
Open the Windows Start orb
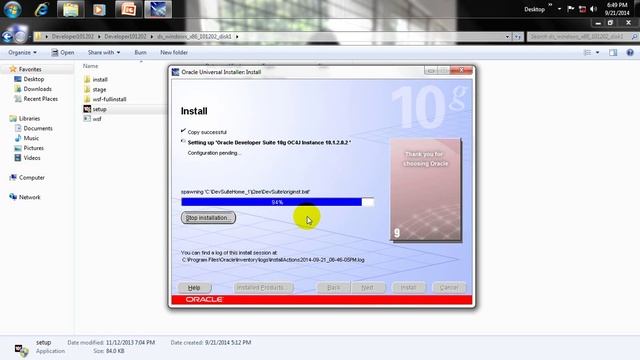(13, 9)
